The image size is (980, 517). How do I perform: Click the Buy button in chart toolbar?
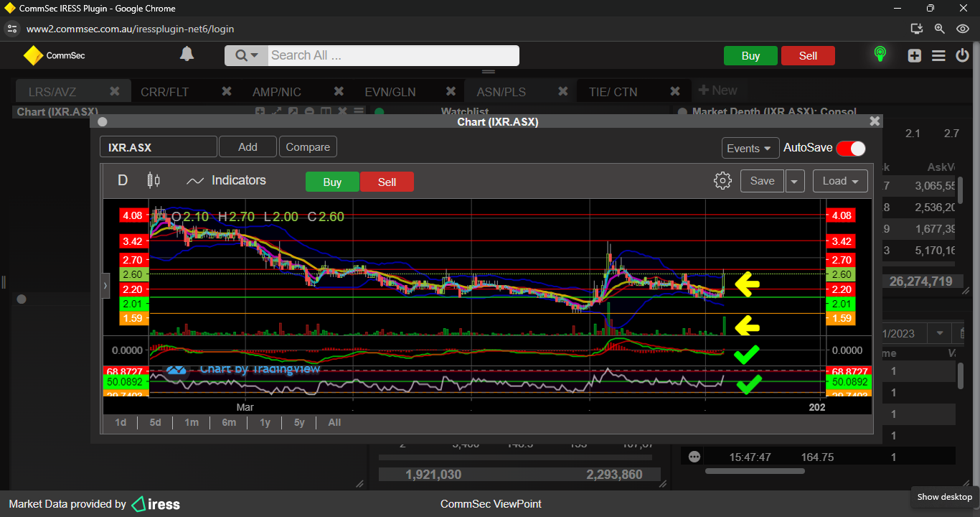(x=332, y=182)
